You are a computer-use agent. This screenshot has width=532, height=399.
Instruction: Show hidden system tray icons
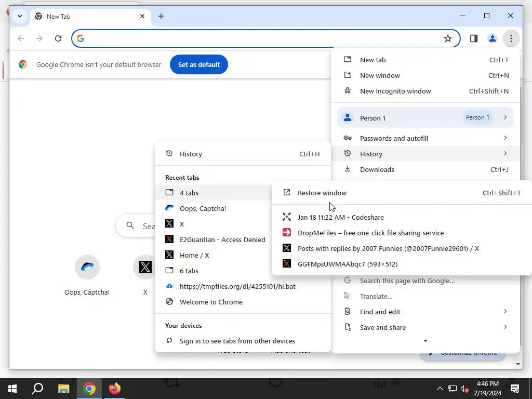point(440,389)
